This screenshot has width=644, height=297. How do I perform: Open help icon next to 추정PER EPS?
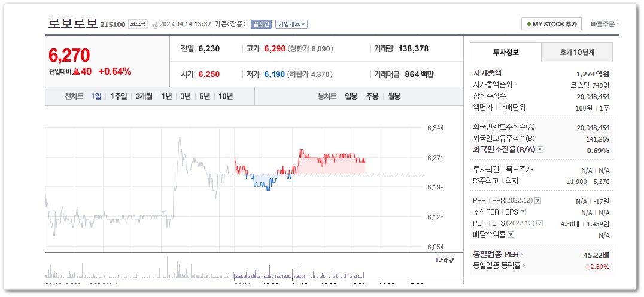523,212
